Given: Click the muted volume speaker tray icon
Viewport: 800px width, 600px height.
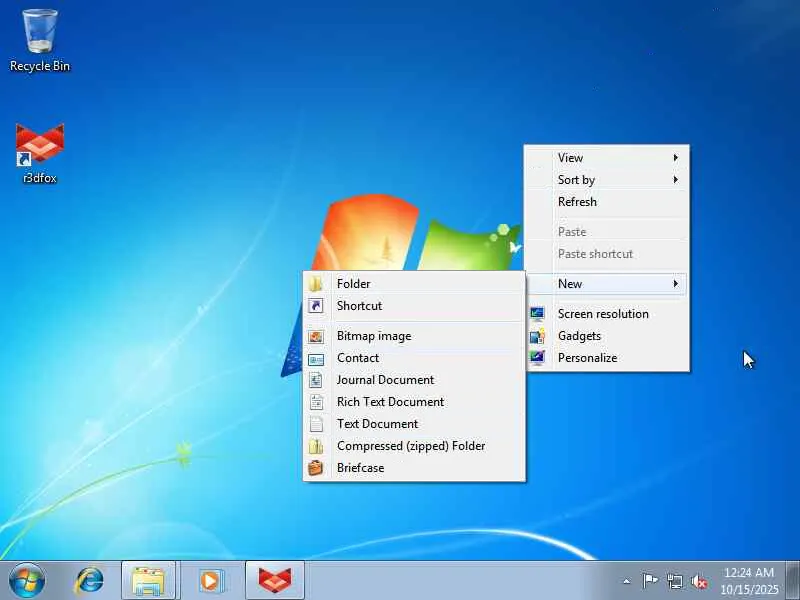Looking at the screenshot, I should 698,581.
